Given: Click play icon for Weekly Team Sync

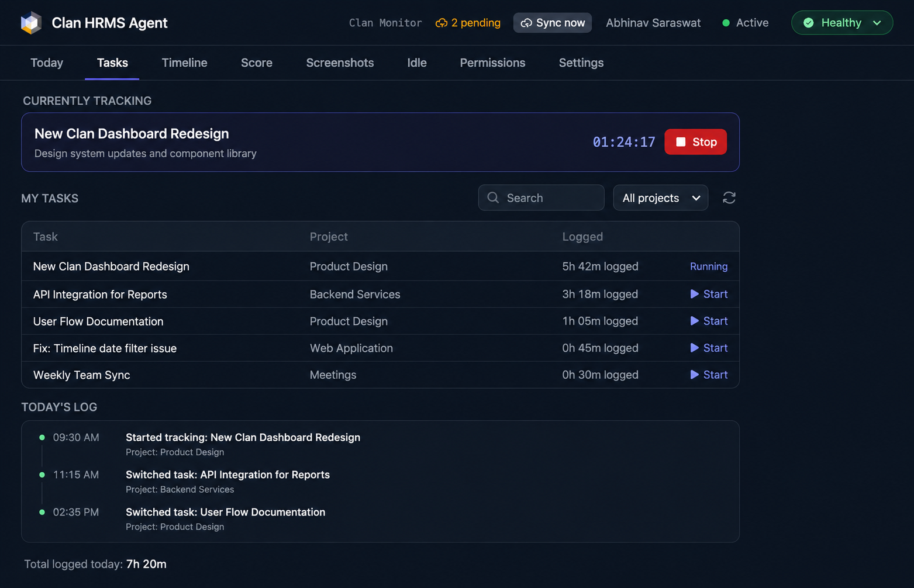Looking at the screenshot, I should 694,375.
